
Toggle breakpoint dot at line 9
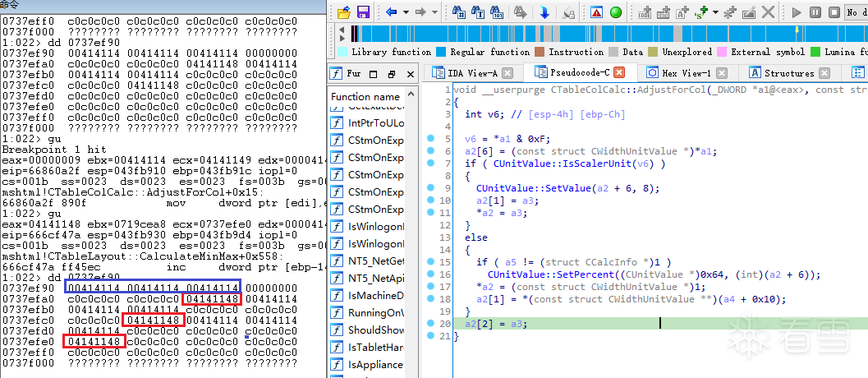(x=431, y=187)
